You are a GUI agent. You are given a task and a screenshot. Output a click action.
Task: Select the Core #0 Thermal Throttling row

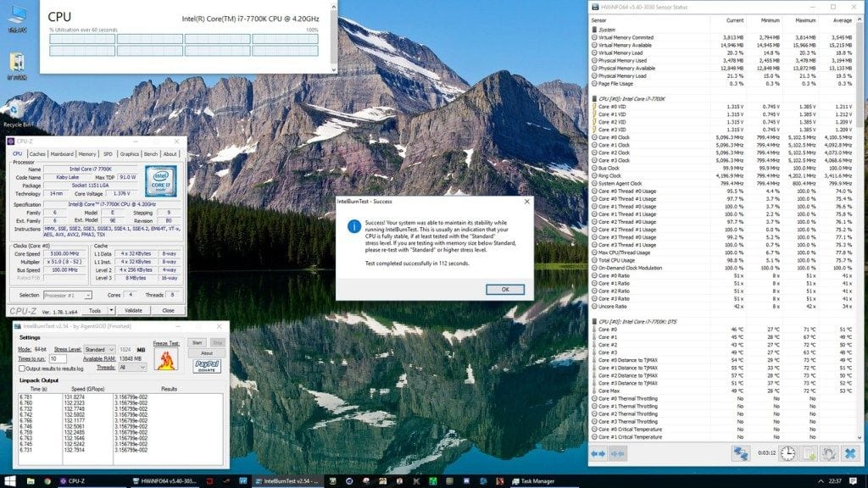coord(722,398)
